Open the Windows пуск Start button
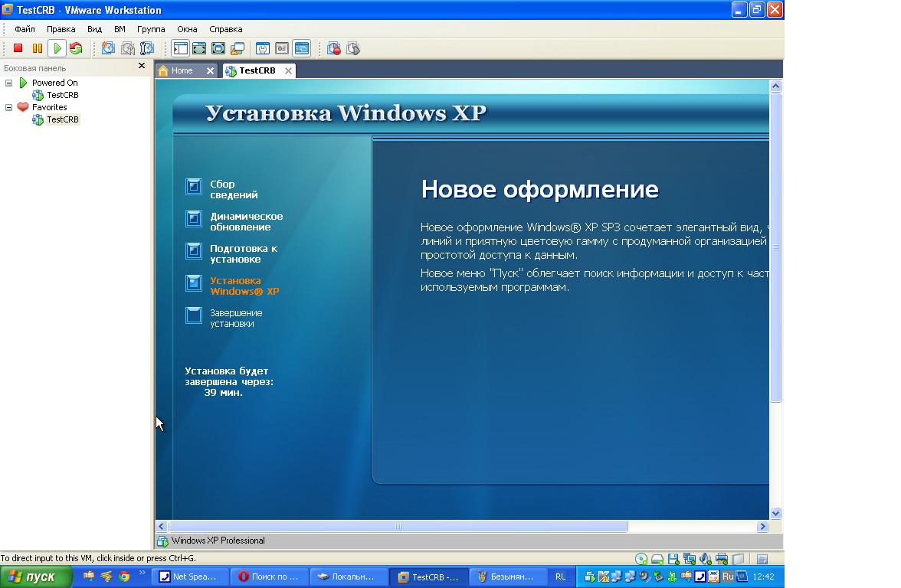Viewport: 901px width, 588px height. pyautogui.click(x=35, y=577)
